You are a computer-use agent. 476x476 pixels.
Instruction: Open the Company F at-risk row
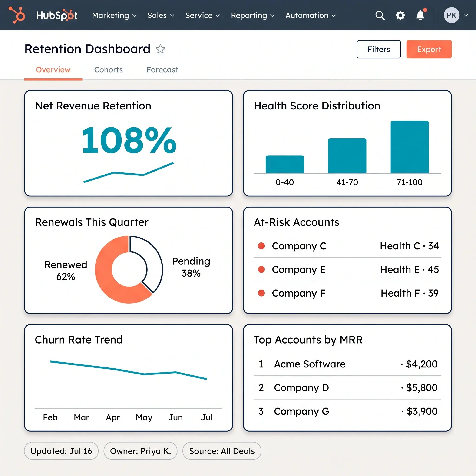click(347, 293)
